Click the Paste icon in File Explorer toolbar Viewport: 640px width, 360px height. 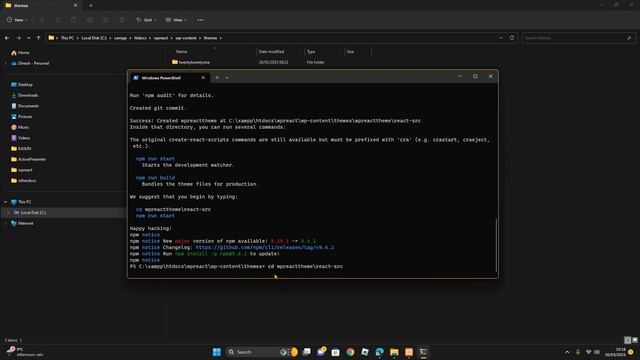(74, 20)
